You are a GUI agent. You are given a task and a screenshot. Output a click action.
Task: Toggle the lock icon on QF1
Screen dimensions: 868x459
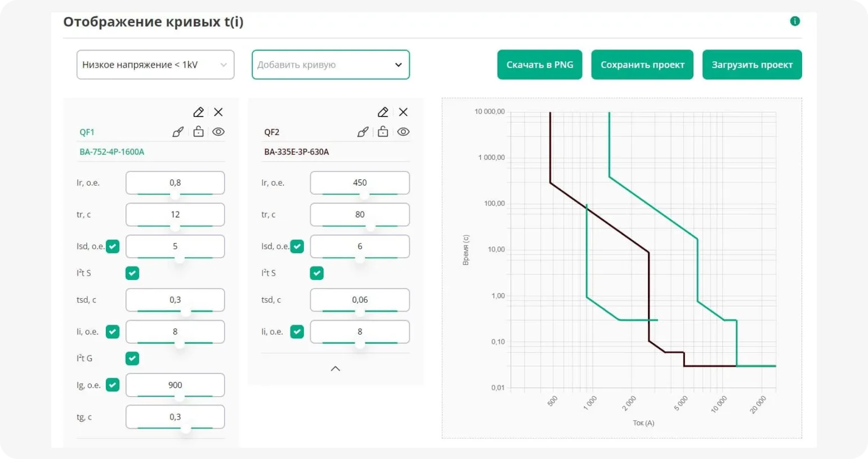click(x=198, y=132)
